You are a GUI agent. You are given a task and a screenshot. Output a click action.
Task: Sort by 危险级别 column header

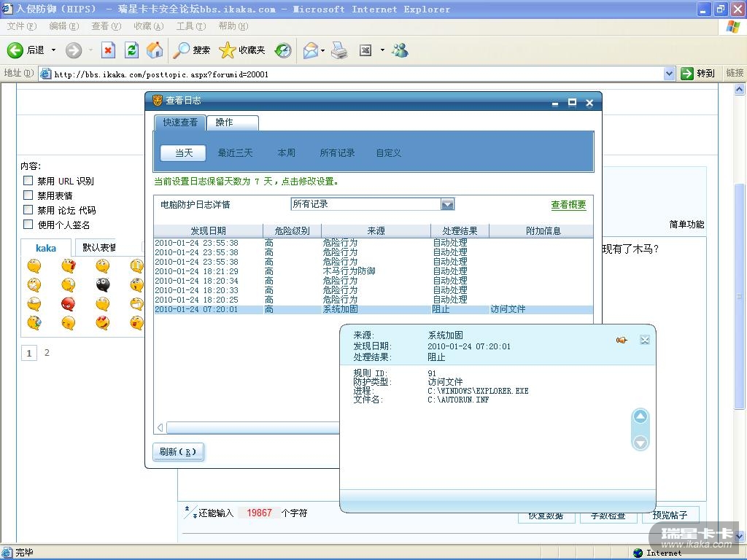coord(292,230)
